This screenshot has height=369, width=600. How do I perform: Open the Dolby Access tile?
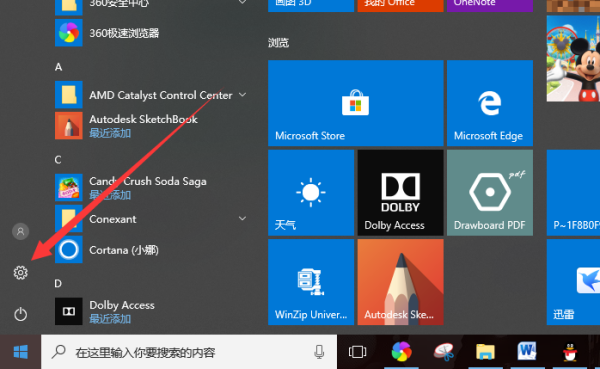tap(400, 193)
